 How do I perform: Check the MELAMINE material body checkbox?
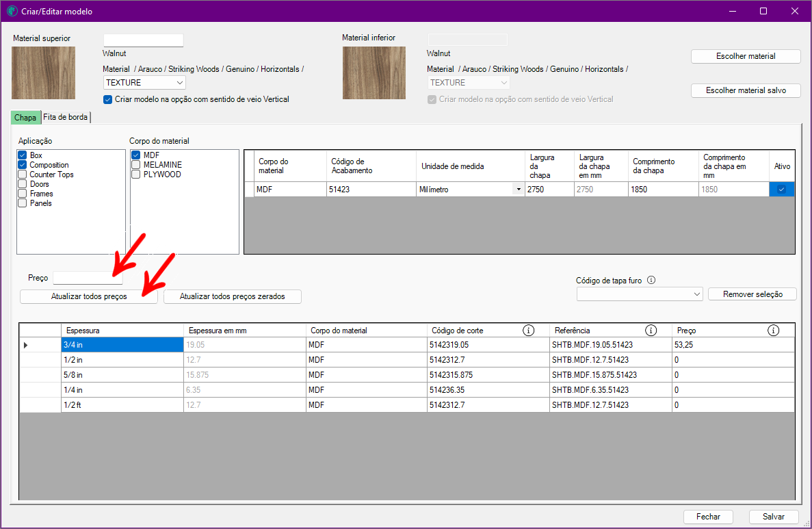click(x=136, y=165)
